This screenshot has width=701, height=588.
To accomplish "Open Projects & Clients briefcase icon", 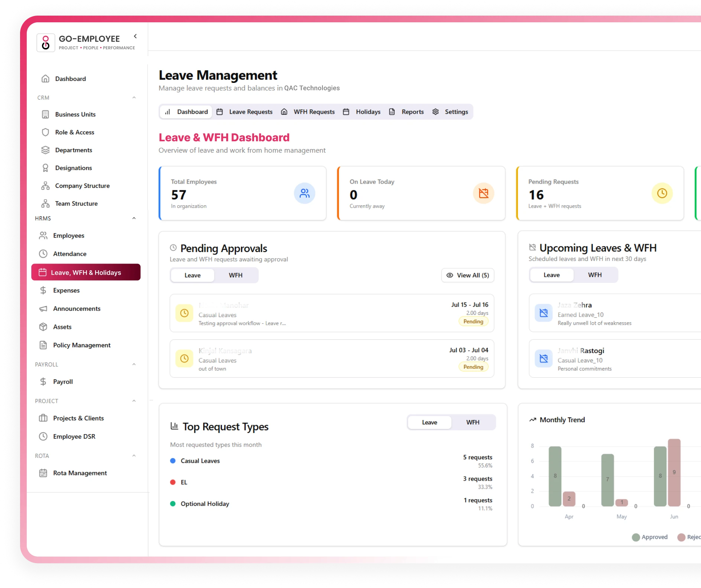I will click(43, 418).
